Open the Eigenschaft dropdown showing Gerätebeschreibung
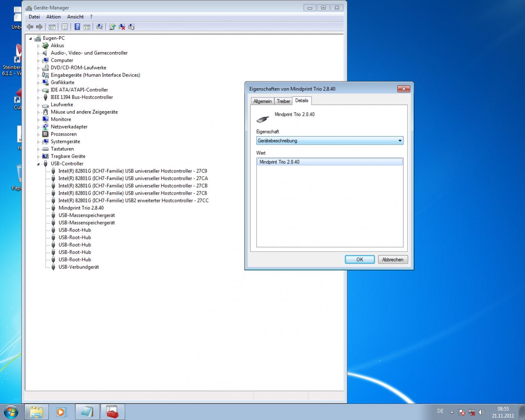 [330, 141]
